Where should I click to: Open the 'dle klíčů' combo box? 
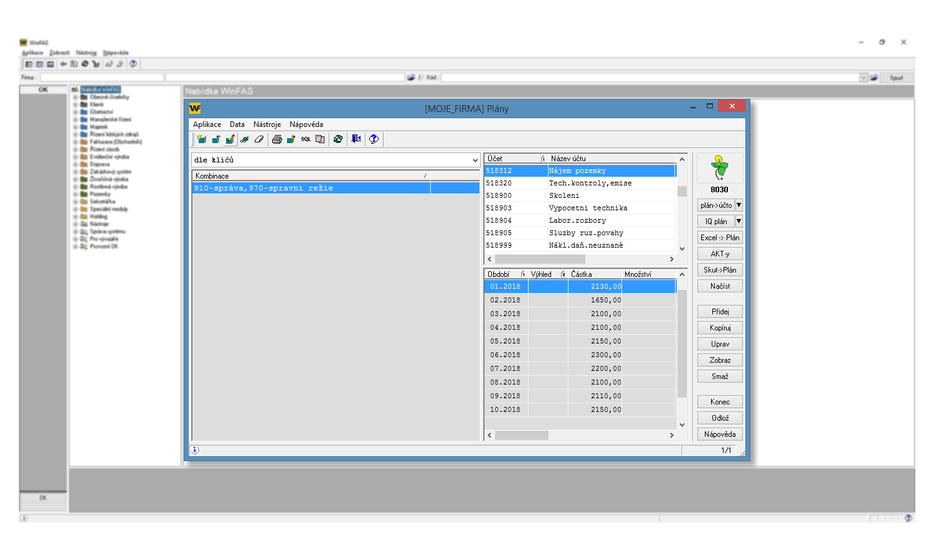pos(476,161)
